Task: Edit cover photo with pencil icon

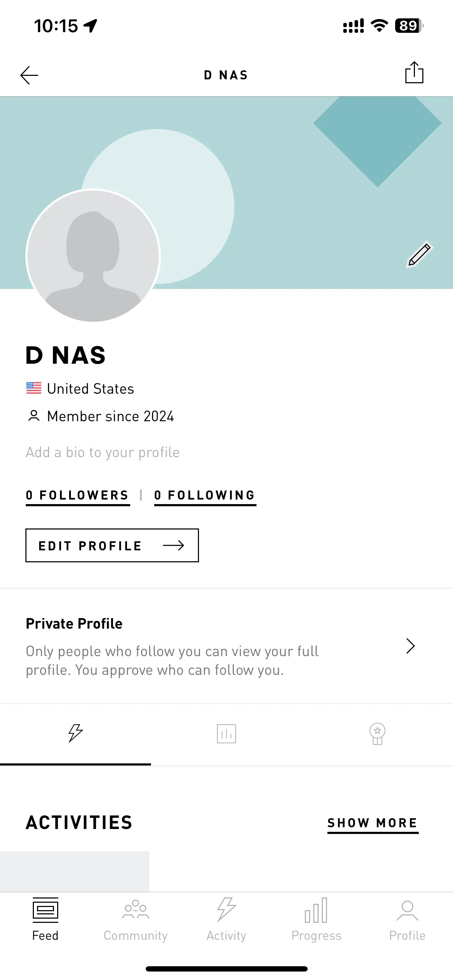Action: [x=419, y=254]
